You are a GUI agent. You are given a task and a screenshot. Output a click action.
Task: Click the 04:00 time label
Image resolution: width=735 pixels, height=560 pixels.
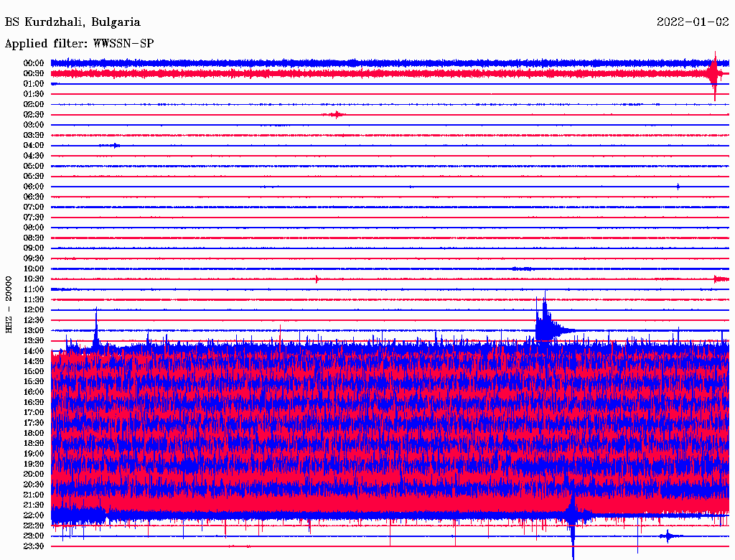pyautogui.click(x=34, y=146)
